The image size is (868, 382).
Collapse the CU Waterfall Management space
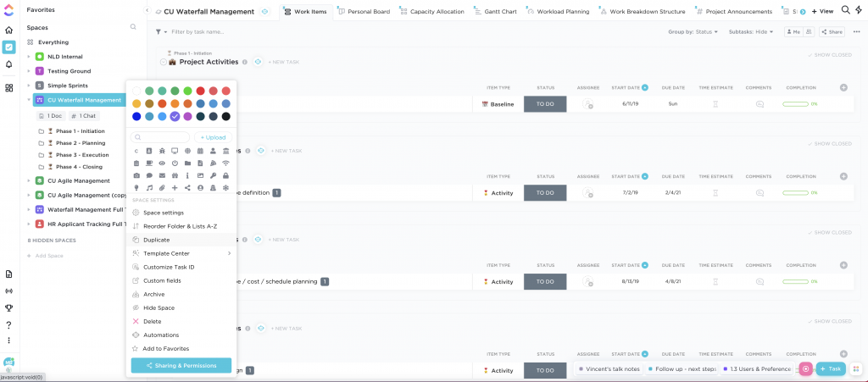tap(29, 100)
